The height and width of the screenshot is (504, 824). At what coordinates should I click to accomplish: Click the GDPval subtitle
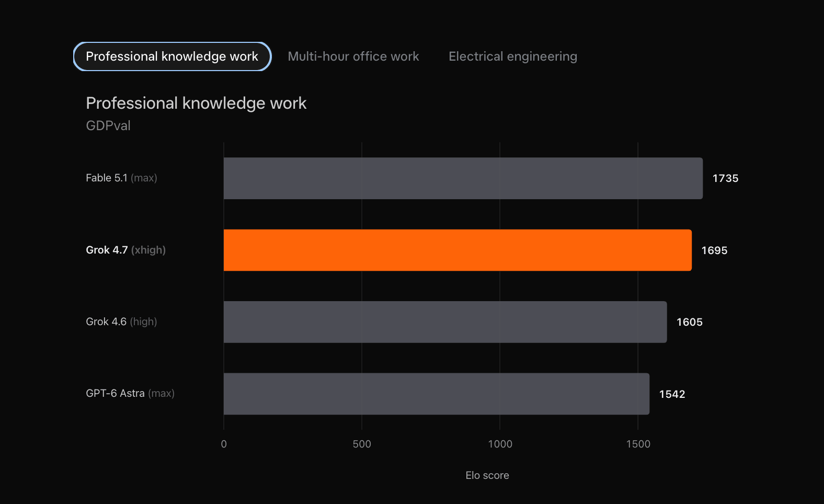[x=108, y=125]
